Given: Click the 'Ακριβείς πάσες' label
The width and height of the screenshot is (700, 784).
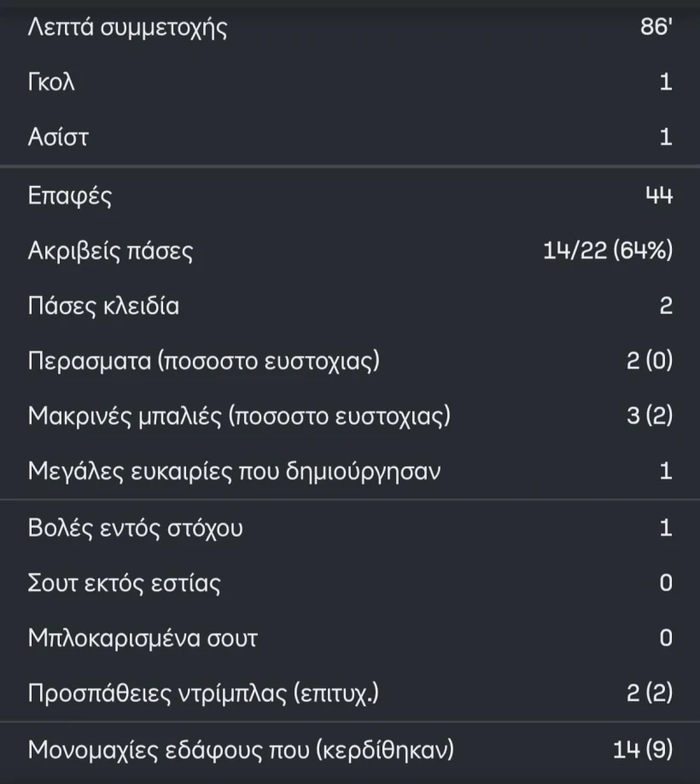Looking at the screenshot, I should [110, 252].
